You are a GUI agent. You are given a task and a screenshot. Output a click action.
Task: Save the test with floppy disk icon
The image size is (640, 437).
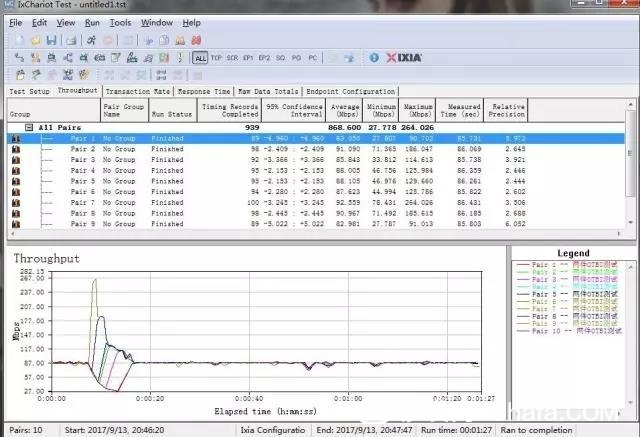coord(51,40)
